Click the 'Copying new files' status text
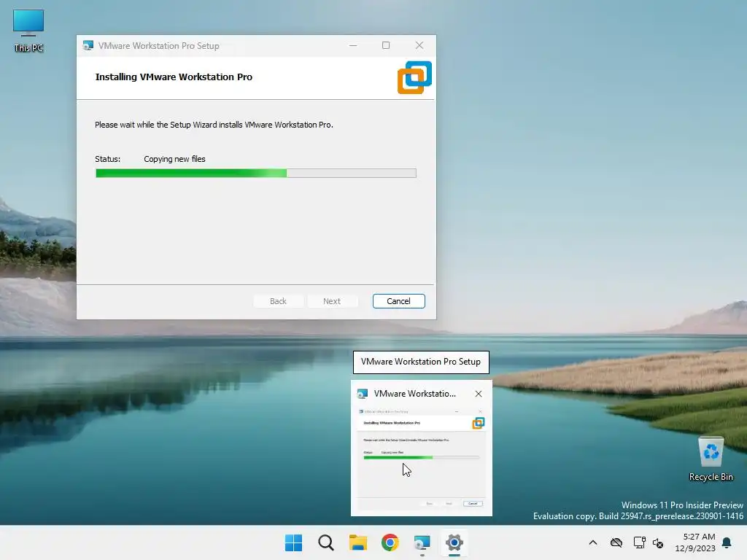This screenshot has width=747, height=560. click(174, 159)
